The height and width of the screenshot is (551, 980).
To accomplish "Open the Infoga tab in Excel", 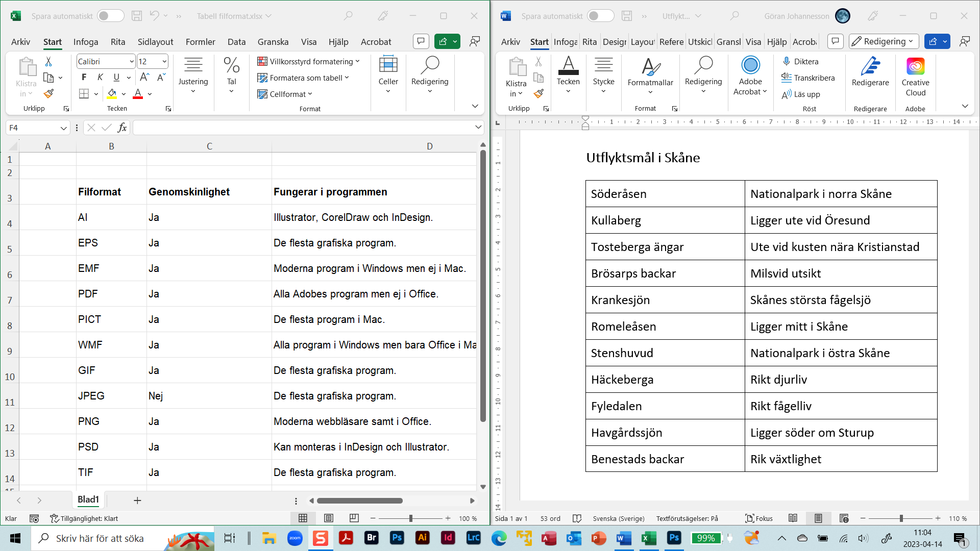I will [x=86, y=42].
